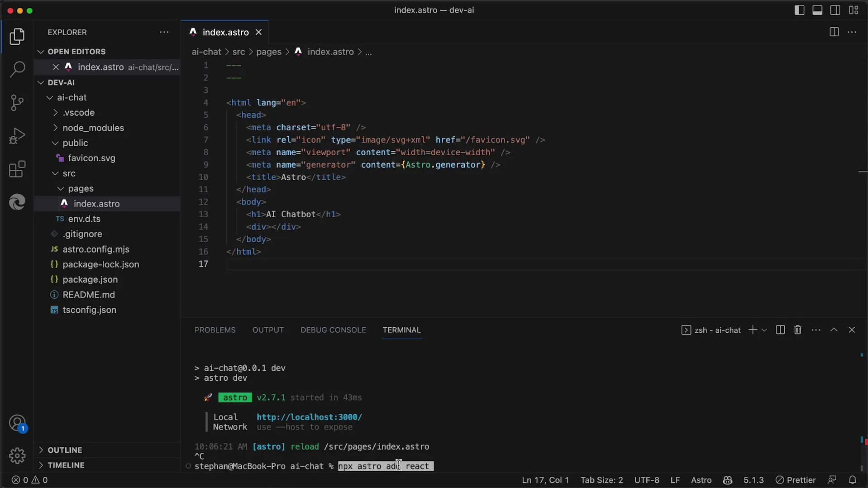Maximize the panel size

[834, 330]
